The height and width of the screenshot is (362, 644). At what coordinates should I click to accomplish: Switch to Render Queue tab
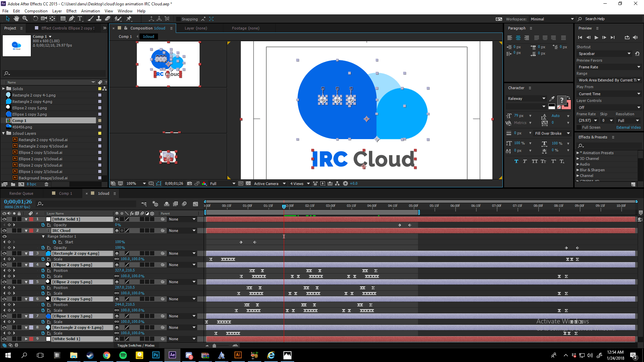click(21, 193)
